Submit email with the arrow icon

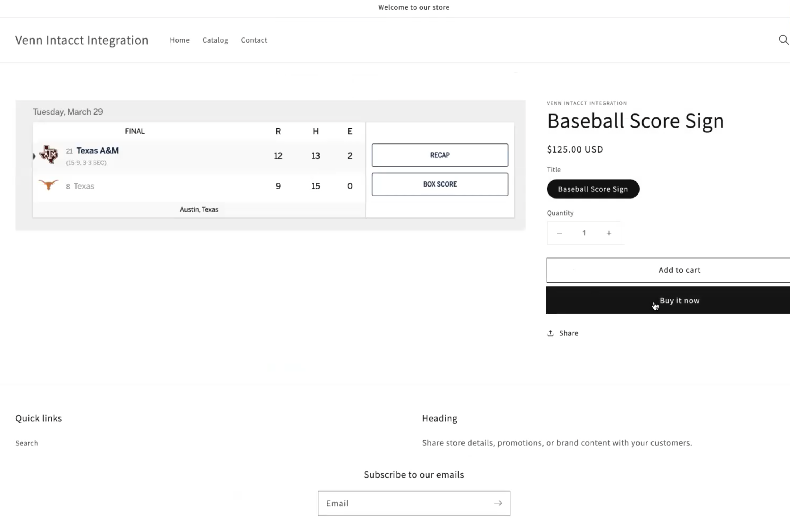[x=498, y=503]
